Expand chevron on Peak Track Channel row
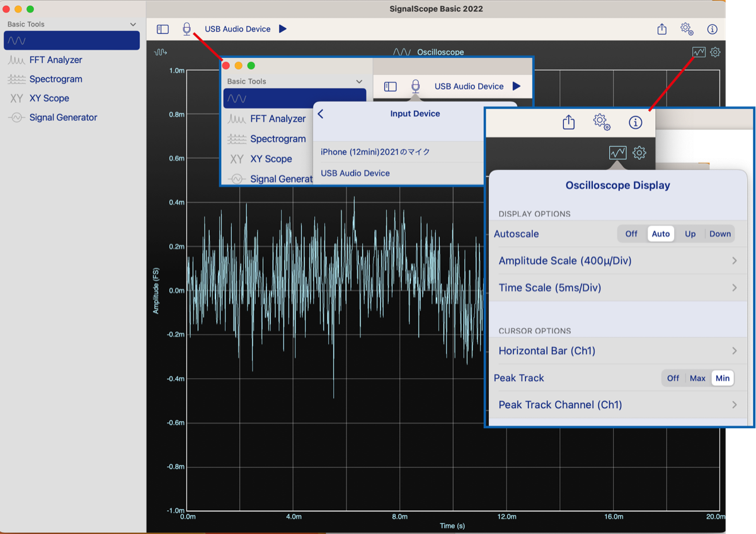This screenshot has height=534, width=756. pos(735,405)
